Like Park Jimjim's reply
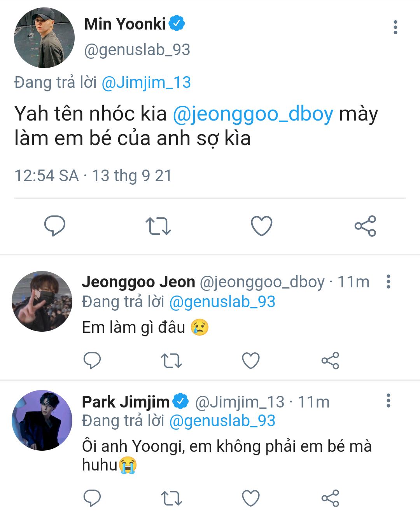Screen dimensions: 420x516 [251, 498]
